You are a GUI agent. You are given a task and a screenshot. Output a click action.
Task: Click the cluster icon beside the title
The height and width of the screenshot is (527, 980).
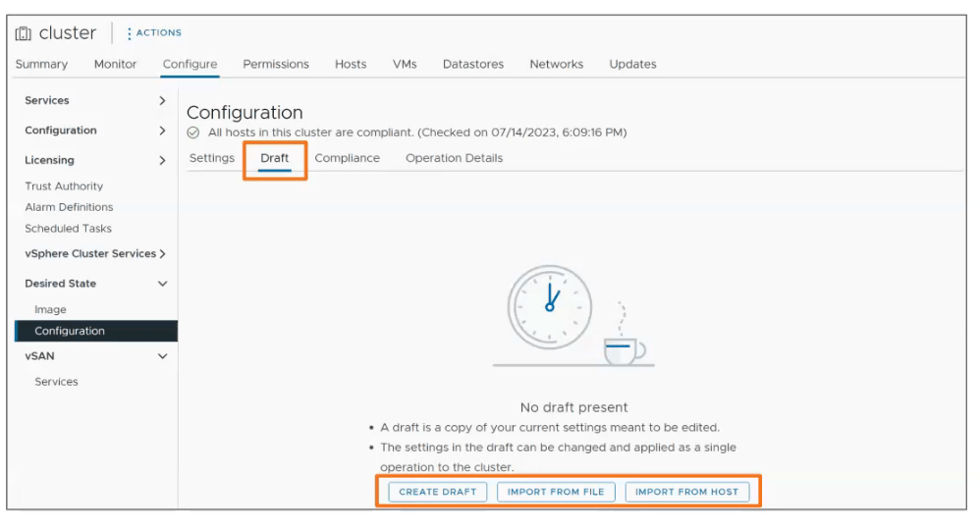(24, 33)
